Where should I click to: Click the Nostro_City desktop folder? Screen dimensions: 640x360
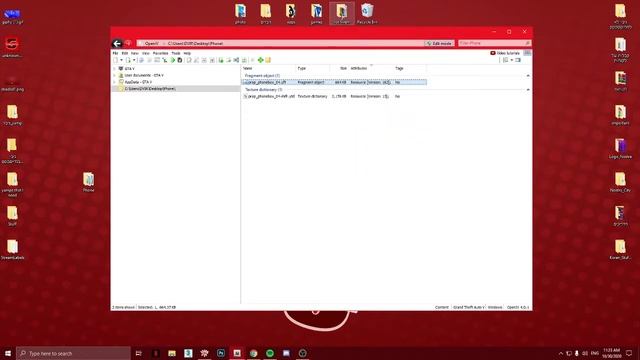[620, 182]
